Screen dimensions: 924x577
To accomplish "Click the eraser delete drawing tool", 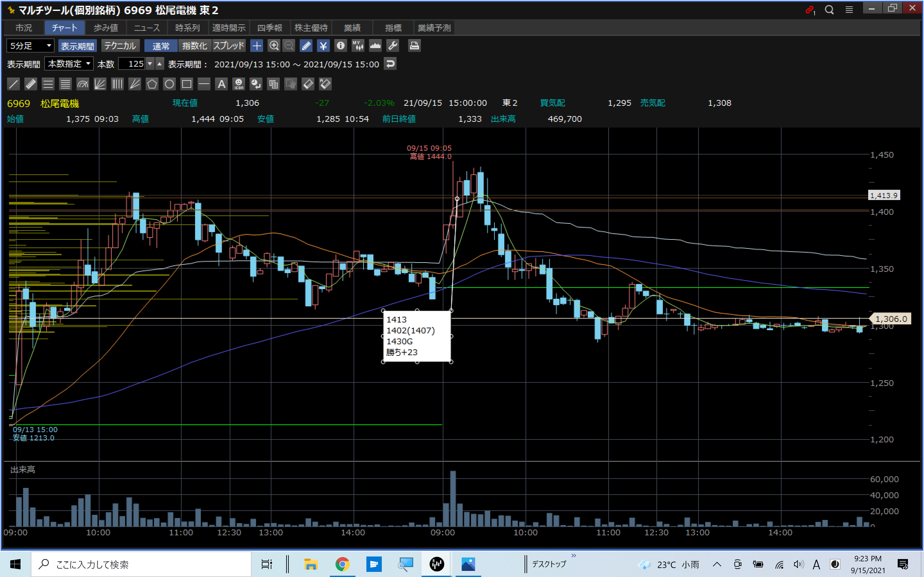I will 308,84.
